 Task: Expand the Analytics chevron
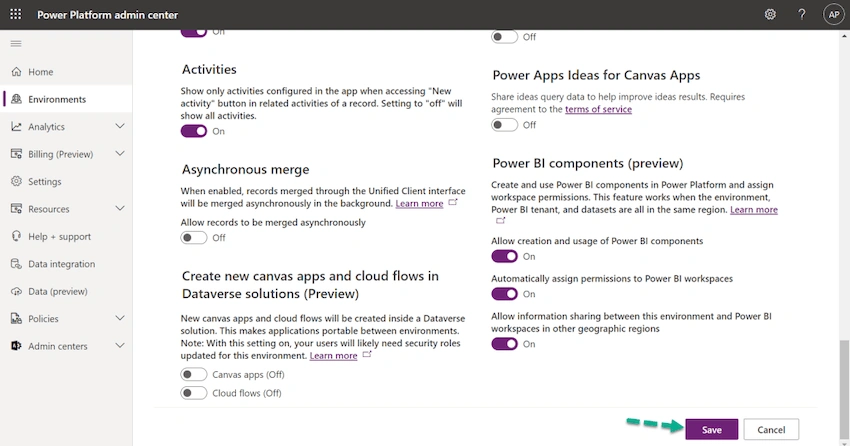point(120,126)
